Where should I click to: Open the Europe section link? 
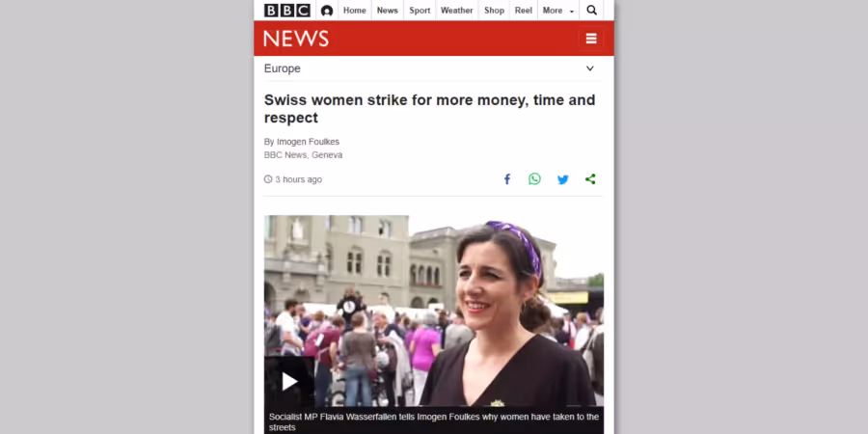click(283, 68)
